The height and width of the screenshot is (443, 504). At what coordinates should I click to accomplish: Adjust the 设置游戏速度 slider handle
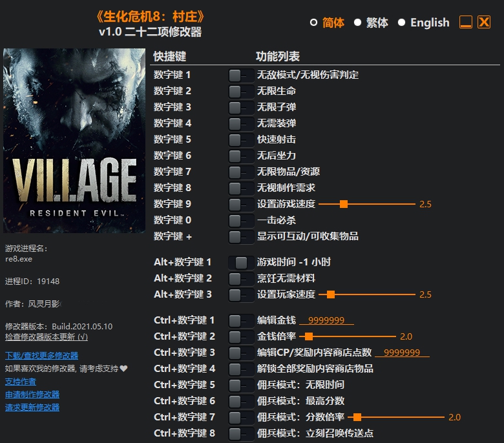(344, 204)
